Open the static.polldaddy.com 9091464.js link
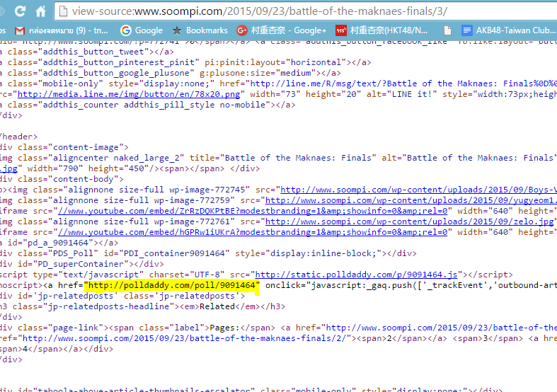This screenshot has height=392, width=557. pos(356,275)
